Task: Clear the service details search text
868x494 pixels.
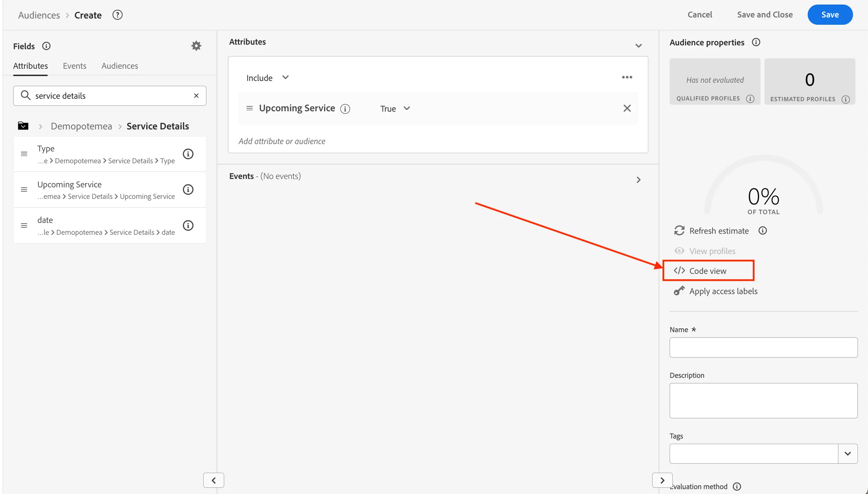Action: click(x=196, y=96)
